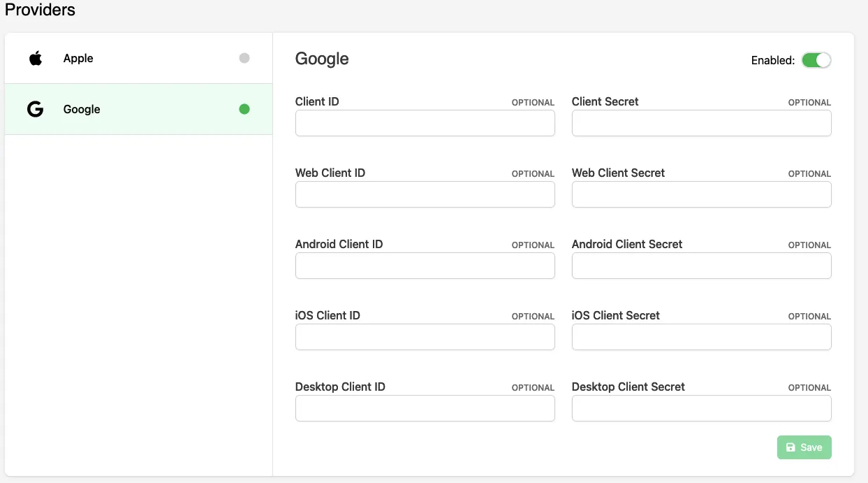Select the Apple provider row
This screenshot has width=868, height=483.
(x=138, y=58)
